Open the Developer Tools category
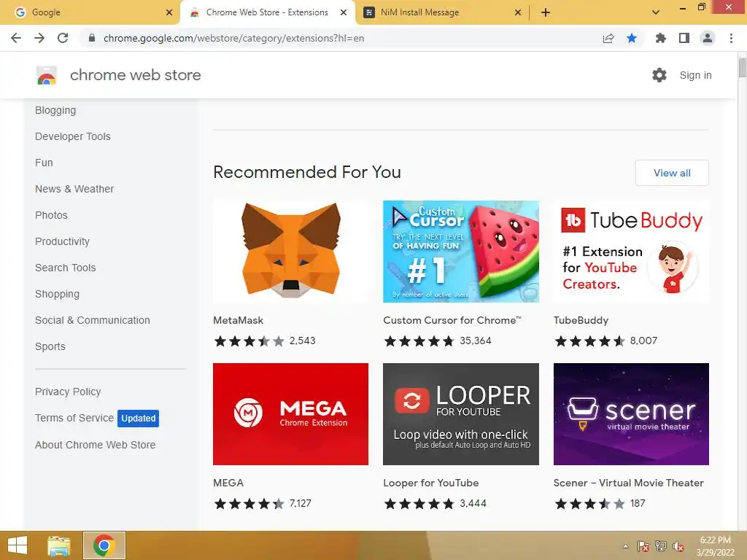The height and width of the screenshot is (560, 747). (73, 136)
